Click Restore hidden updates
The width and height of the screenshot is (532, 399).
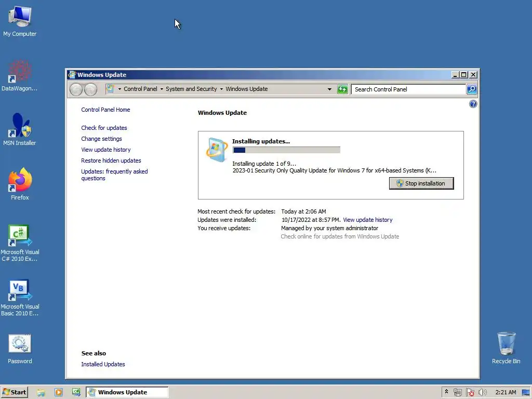click(x=111, y=161)
